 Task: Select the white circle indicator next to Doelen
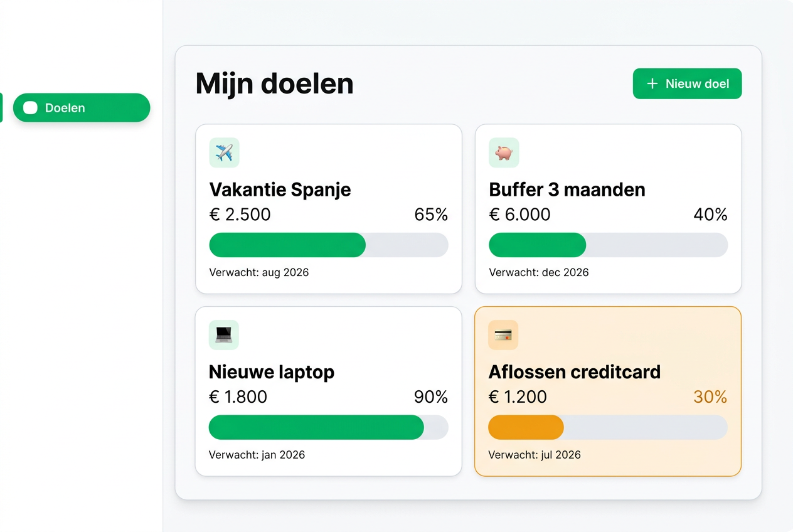[30, 107]
